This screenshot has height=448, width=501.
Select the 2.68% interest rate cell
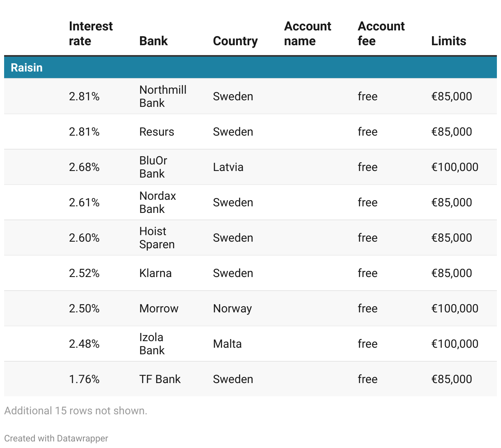coord(84,167)
